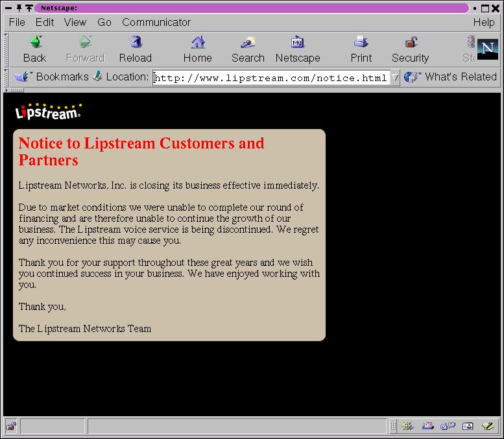This screenshot has height=439, width=504.
Task: Open the Communicator menu
Action: [x=156, y=22]
